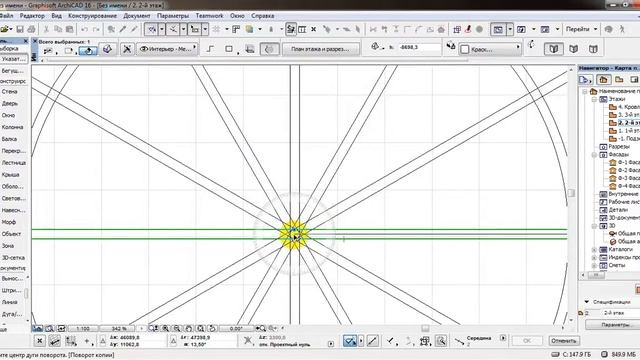Click the OK button in the control box
Image resolution: width=640 pixels, height=360 pixels.
tap(527, 340)
